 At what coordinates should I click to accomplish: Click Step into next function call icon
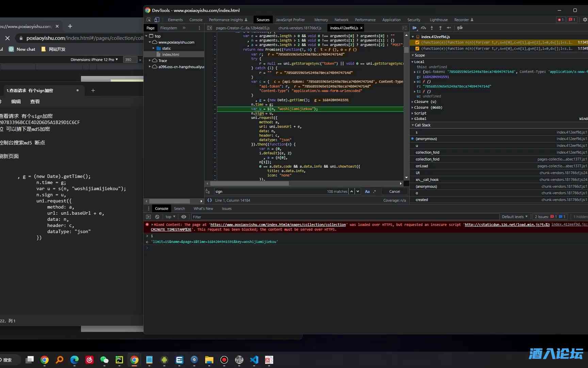pos(432,28)
